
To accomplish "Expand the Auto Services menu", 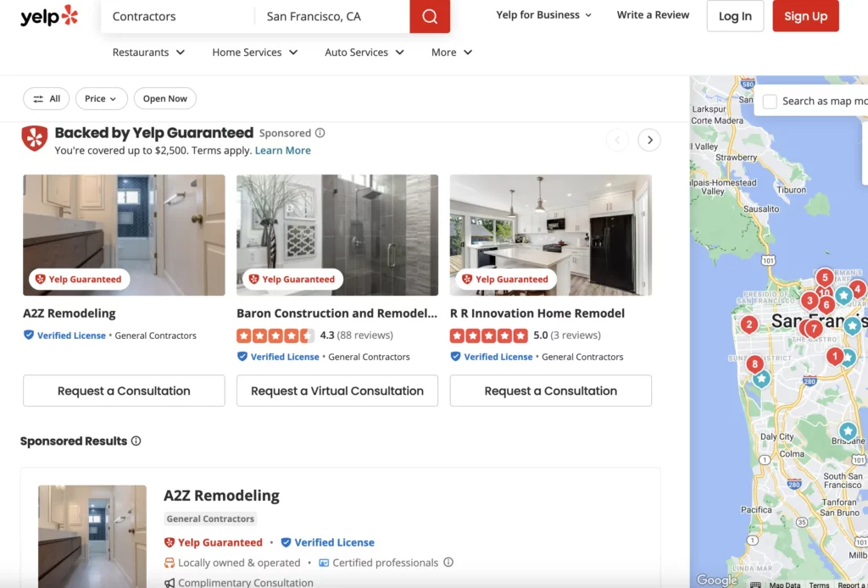I will pyautogui.click(x=364, y=52).
